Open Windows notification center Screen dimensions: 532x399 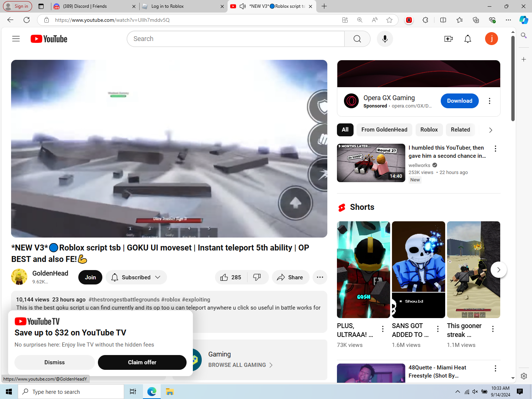pyautogui.click(x=520, y=392)
